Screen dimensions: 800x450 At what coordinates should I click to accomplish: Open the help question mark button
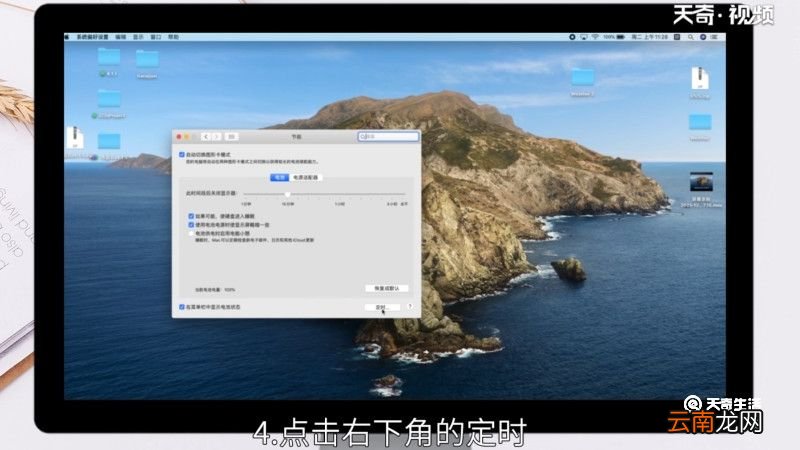[x=410, y=307]
